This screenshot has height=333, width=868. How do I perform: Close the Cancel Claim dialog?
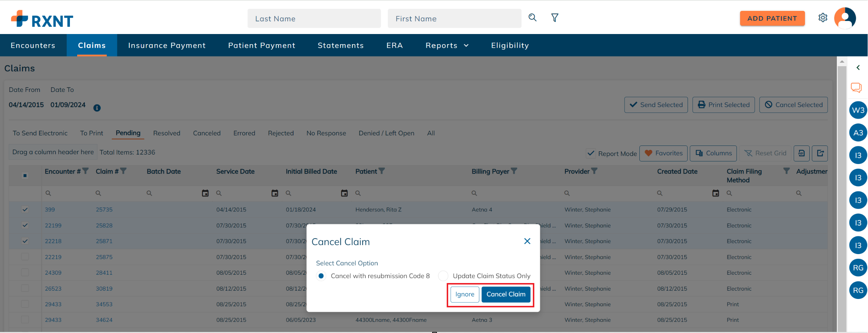tap(527, 241)
